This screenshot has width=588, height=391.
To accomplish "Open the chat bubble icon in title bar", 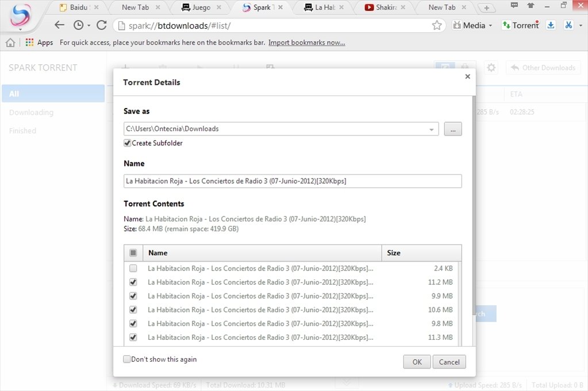I will click(514, 5).
